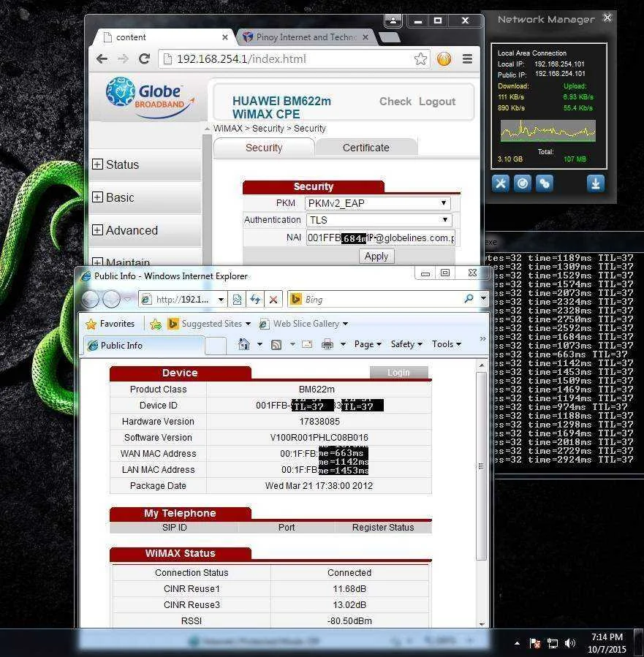This screenshot has width=644, height=657.
Task: Click the circular target icon in Network Manager
Action: [x=523, y=183]
